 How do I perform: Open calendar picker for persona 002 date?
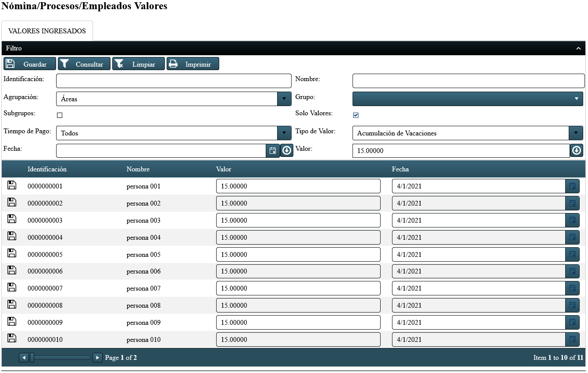click(572, 203)
